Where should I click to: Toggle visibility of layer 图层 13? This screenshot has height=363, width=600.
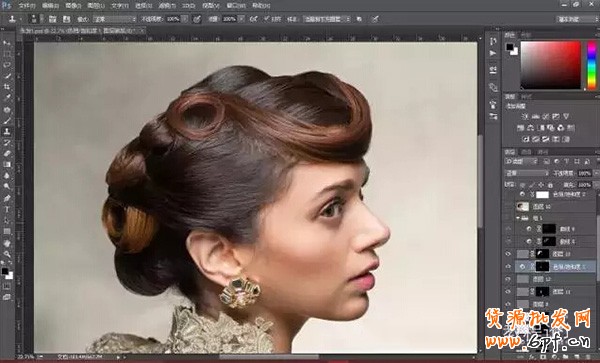coord(508,254)
